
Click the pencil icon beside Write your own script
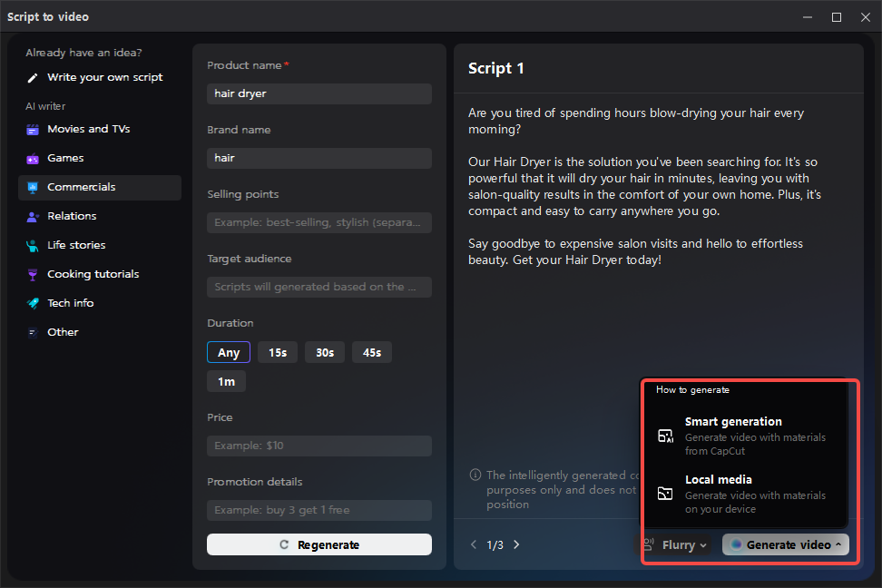(x=33, y=78)
